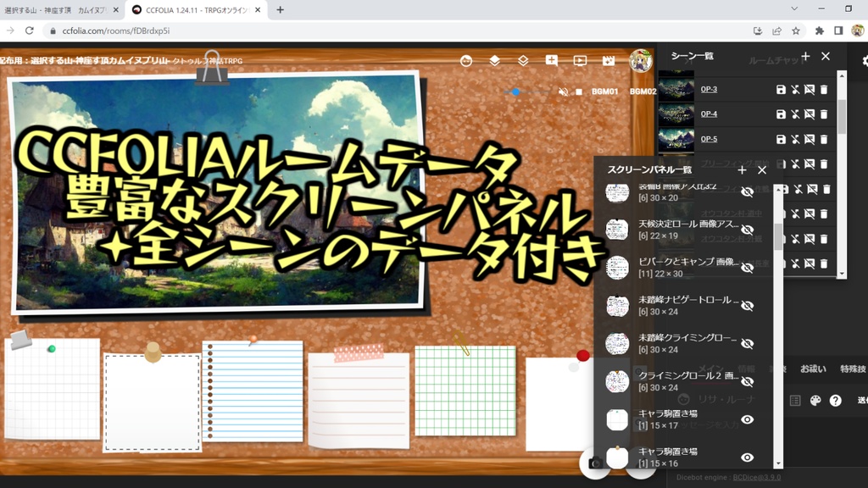This screenshot has height=488, width=868.
Task: Click the BGM01 button
Action: pyautogui.click(x=605, y=92)
